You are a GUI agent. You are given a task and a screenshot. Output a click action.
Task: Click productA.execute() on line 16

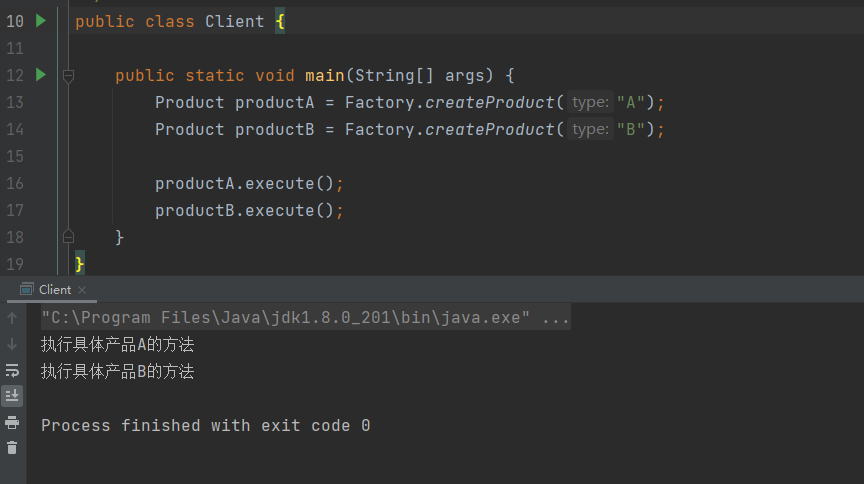[x=244, y=184]
